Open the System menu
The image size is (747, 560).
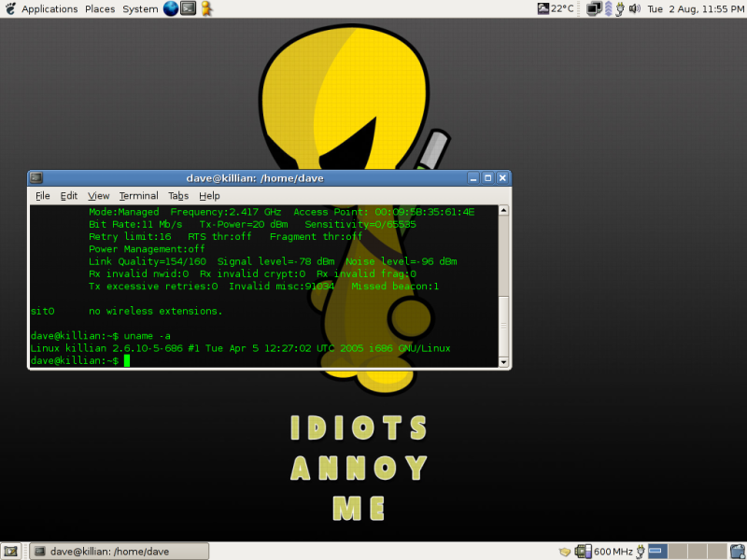pos(140,8)
